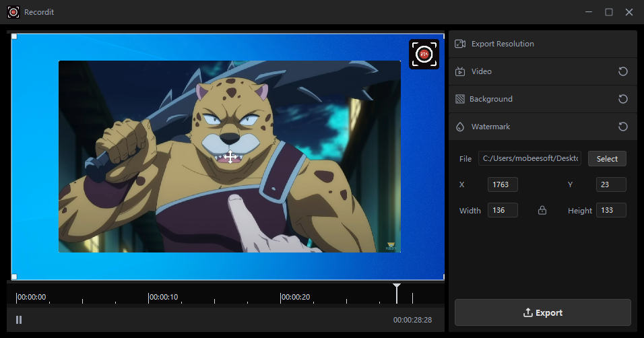644x338 pixels.
Task: Edit the Y position field
Action: point(611,184)
